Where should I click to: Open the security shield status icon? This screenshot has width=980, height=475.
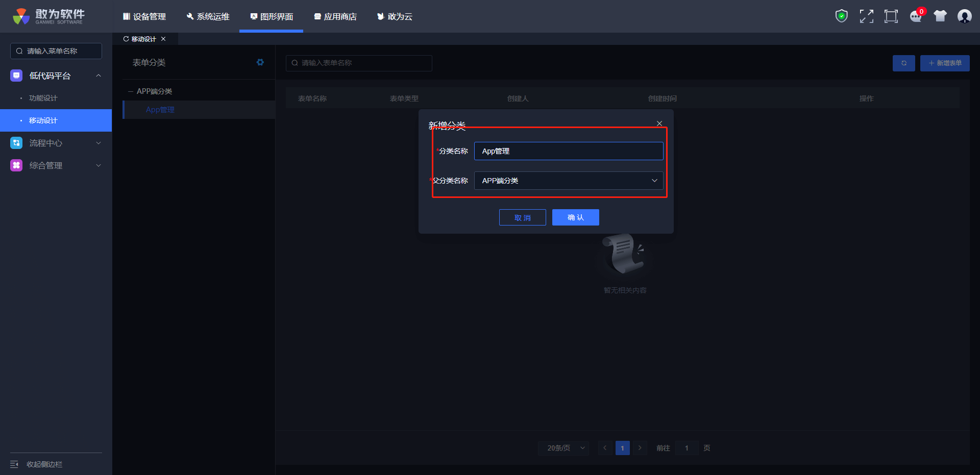click(x=842, y=16)
